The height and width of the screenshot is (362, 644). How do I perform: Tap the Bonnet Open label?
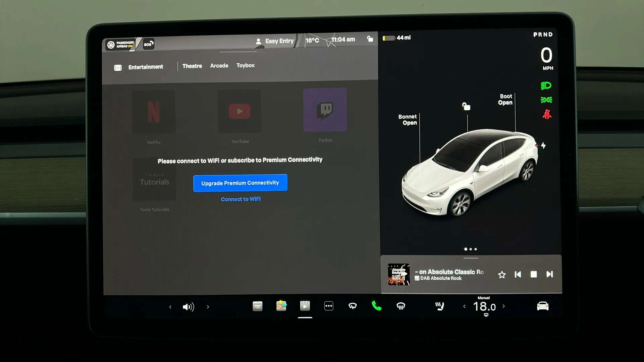point(408,120)
